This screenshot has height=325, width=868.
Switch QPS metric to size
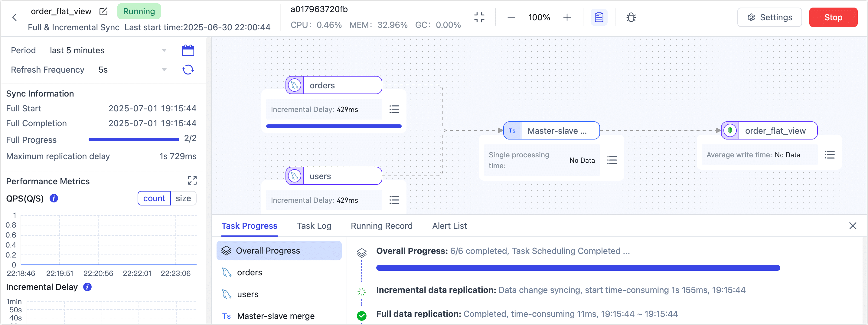tap(183, 198)
